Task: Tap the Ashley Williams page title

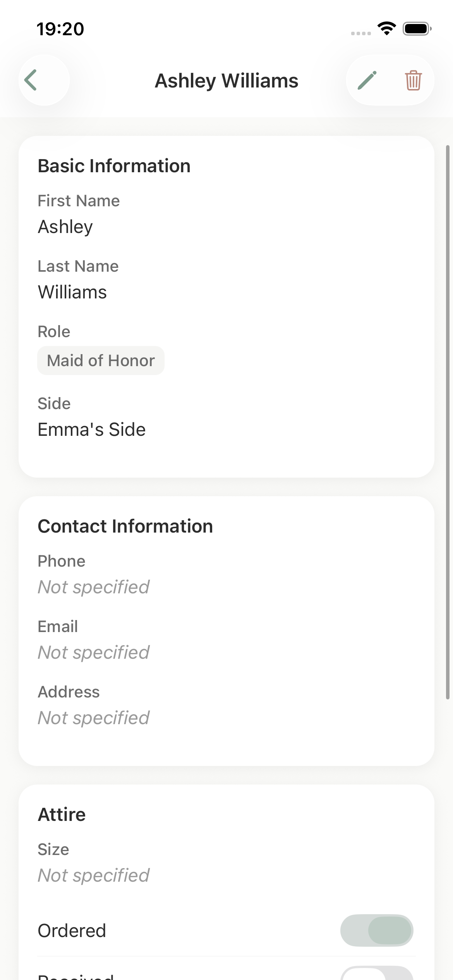Action: [226, 81]
